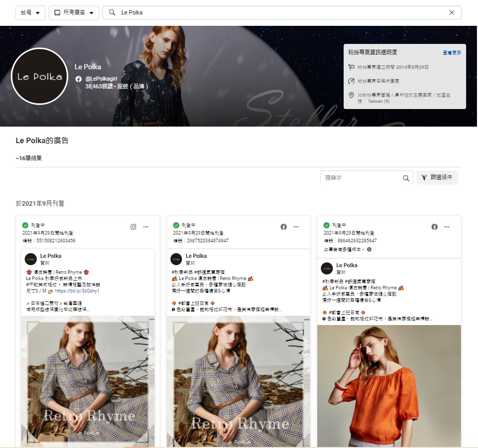Open the 篩選條件 filter options
Viewport: 478px width, 448px height.
(x=437, y=178)
